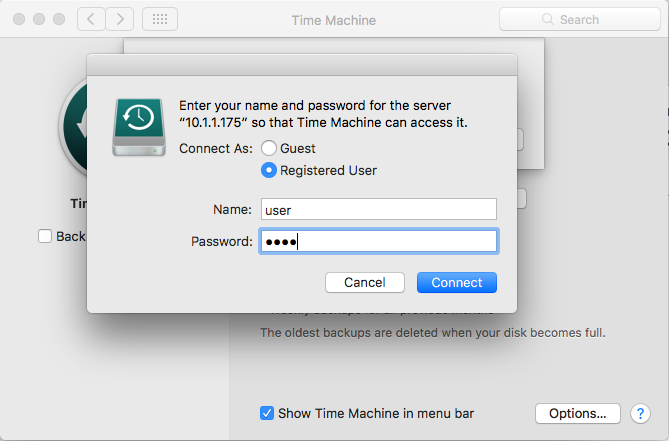Click the red close window button
669x441 pixels.
coord(19,19)
